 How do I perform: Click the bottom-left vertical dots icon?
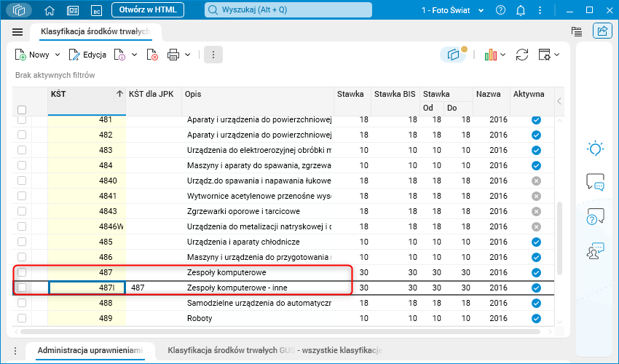click(15, 351)
